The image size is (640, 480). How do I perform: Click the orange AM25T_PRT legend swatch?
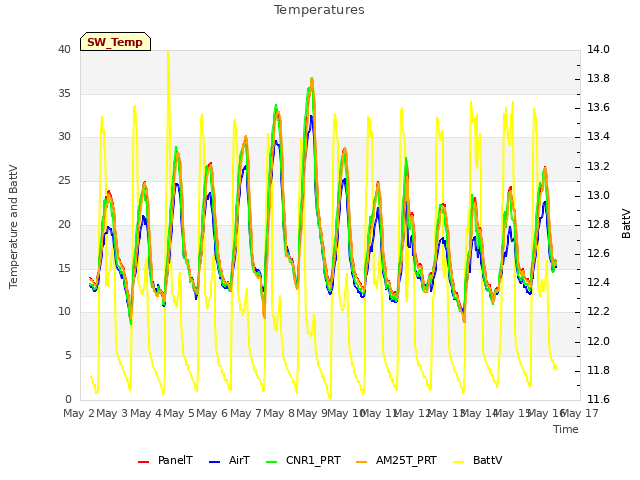pos(362,462)
